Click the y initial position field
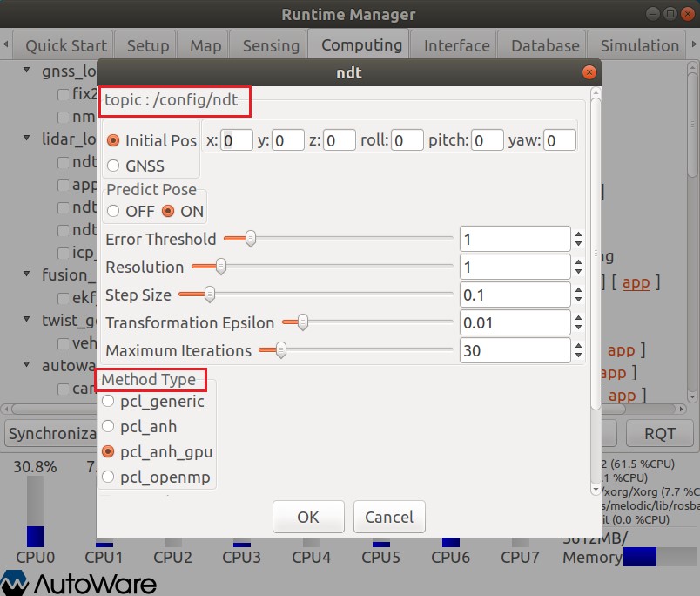 click(x=288, y=141)
